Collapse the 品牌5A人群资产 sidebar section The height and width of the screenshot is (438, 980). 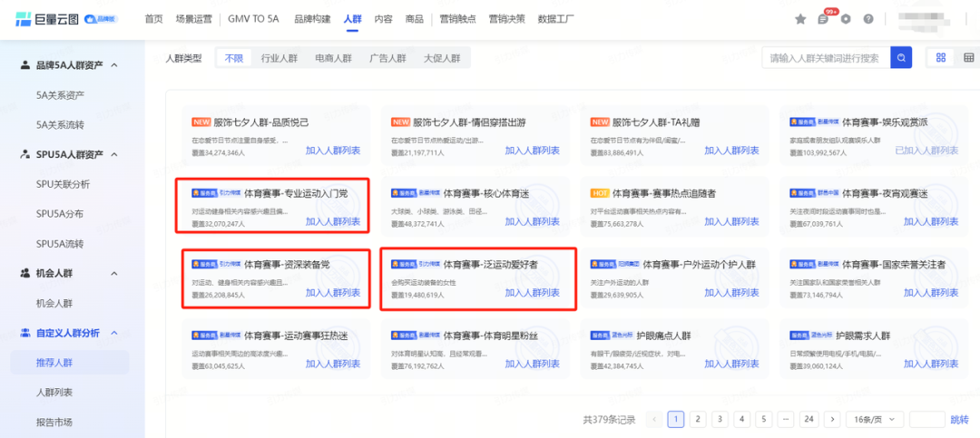coord(114,64)
